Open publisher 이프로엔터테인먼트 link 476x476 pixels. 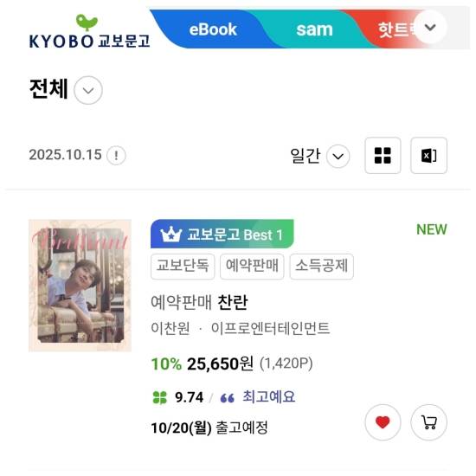[270, 328]
